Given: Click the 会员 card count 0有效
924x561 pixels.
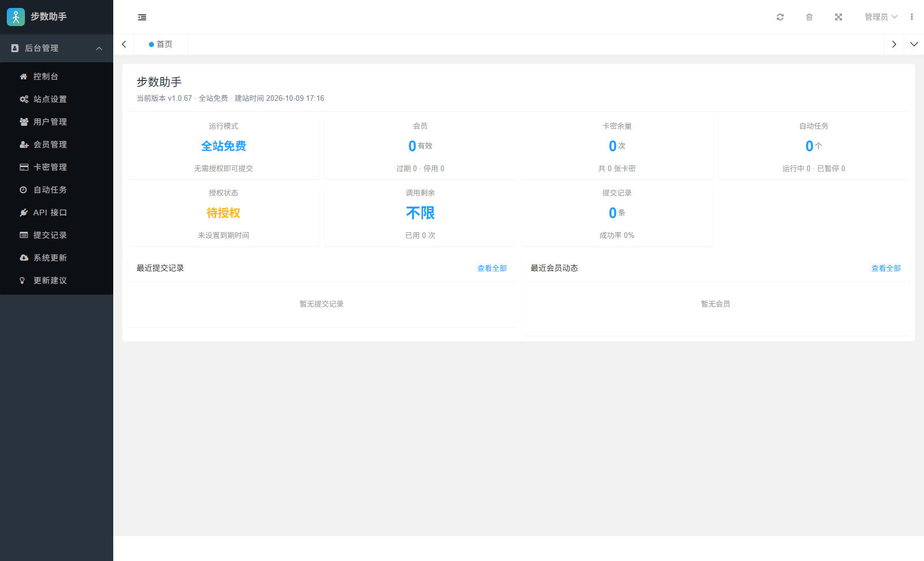Looking at the screenshot, I should 420,146.
